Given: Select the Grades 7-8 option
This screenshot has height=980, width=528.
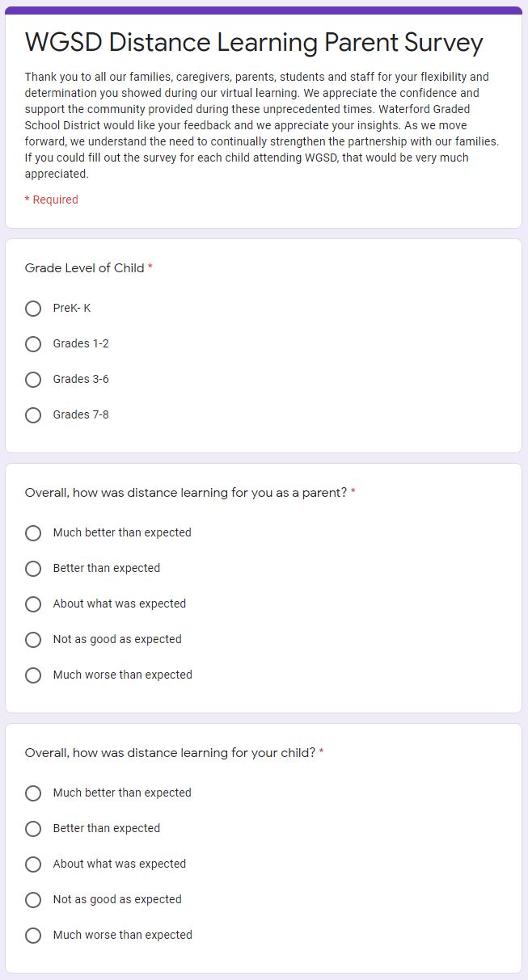Looking at the screenshot, I should click(33, 415).
